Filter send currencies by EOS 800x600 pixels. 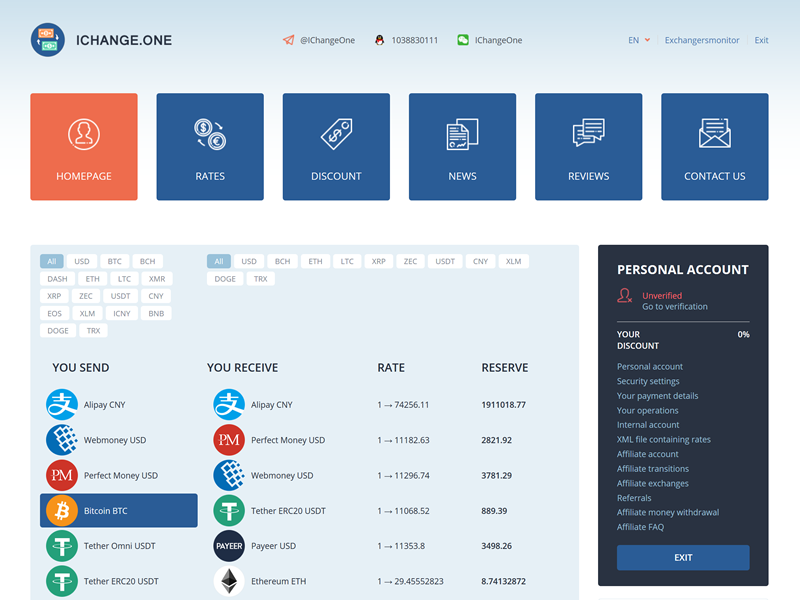55,313
